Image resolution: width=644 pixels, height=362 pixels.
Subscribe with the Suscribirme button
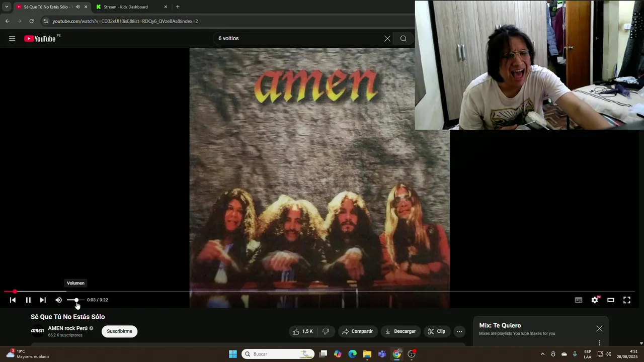(120, 331)
